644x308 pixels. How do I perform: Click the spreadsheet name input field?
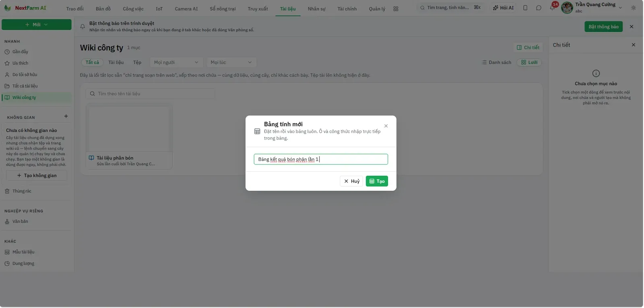[321, 159]
